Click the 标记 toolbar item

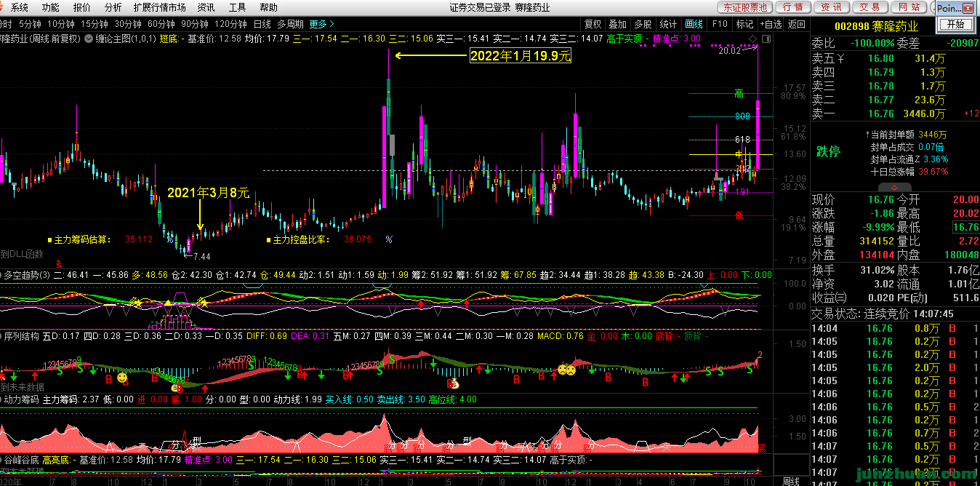click(745, 23)
